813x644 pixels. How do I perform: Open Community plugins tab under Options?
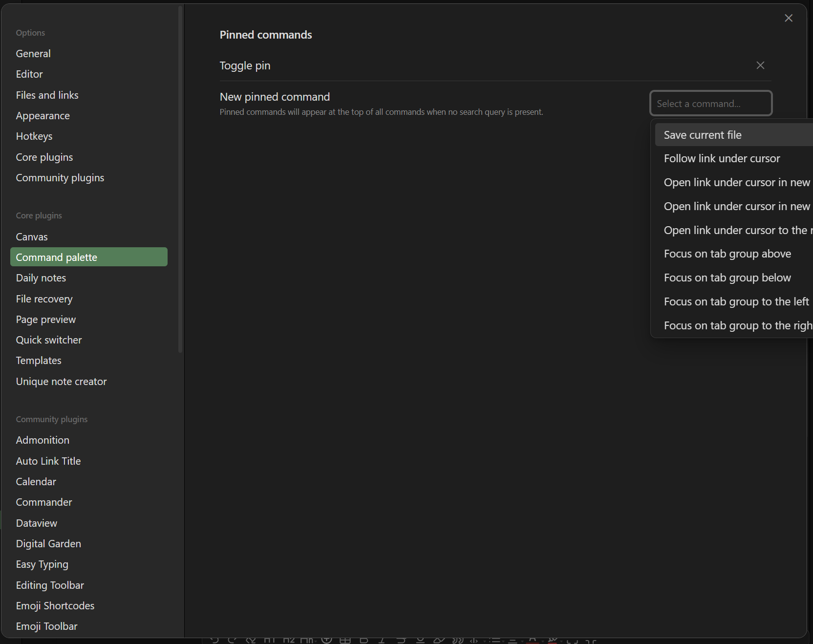point(89,178)
